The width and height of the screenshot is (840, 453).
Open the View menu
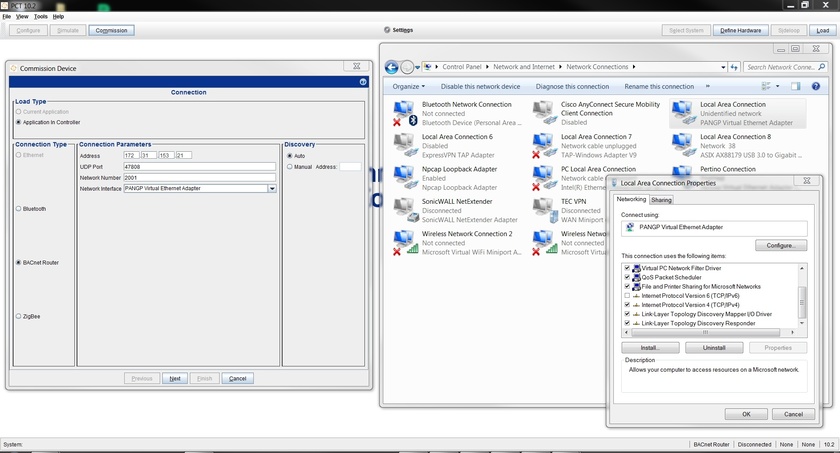coord(22,17)
